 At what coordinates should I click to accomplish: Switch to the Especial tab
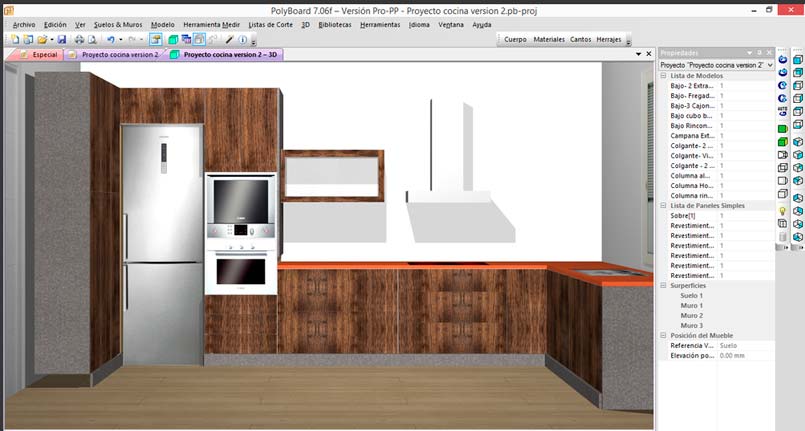[x=38, y=54]
